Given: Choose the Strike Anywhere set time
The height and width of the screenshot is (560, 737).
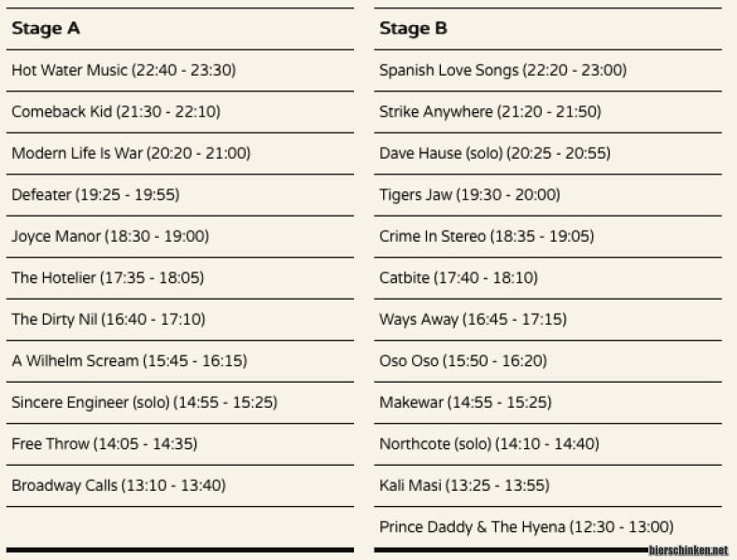Looking at the screenshot, I should point(489,112).
